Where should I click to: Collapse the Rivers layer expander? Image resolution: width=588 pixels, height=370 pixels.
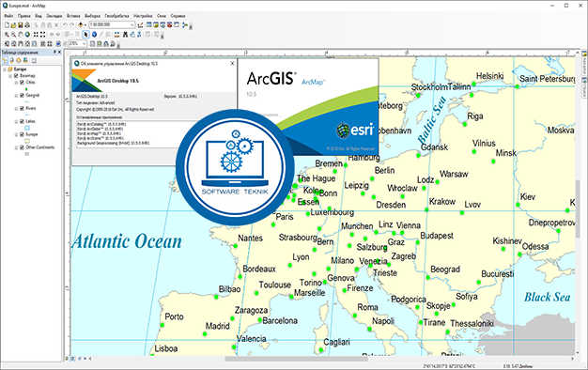16,108
